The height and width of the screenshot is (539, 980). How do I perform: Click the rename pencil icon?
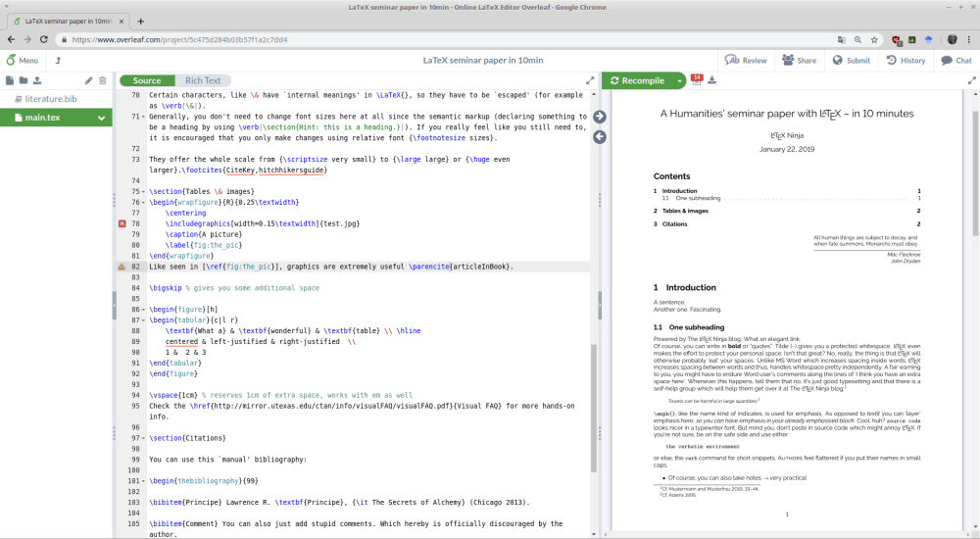click(88, 80)
